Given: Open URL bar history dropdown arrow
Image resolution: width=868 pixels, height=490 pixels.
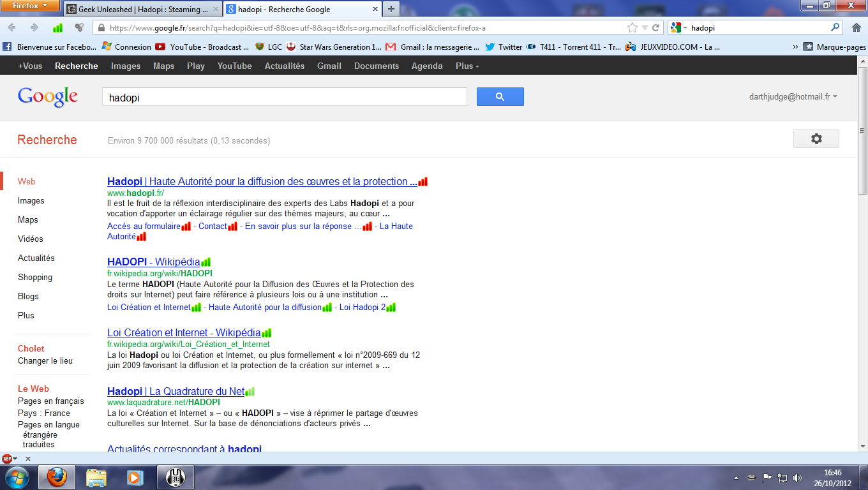Looking at the screenshot, I should (x=645, y=28).
